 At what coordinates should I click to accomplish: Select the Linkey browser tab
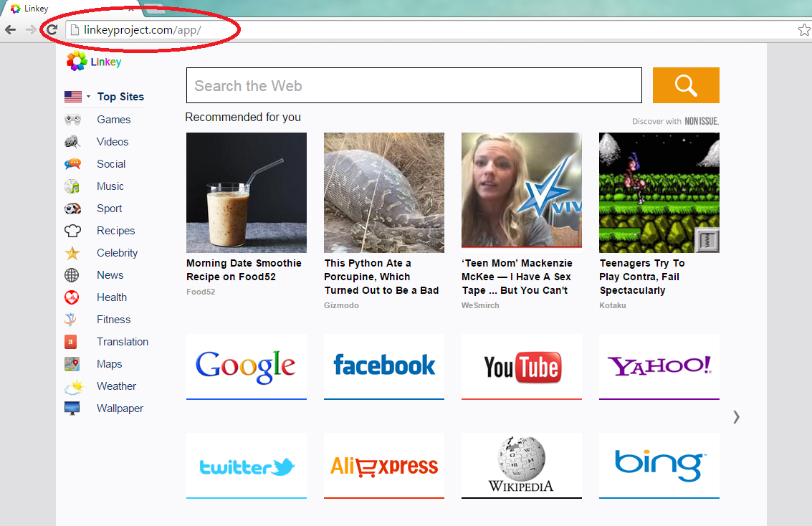72,8
